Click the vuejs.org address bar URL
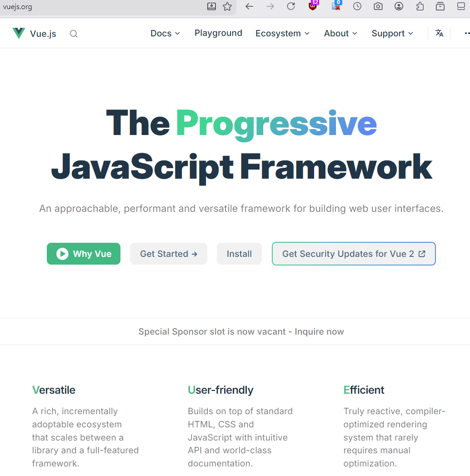470x476 pixels. point(18,7)
